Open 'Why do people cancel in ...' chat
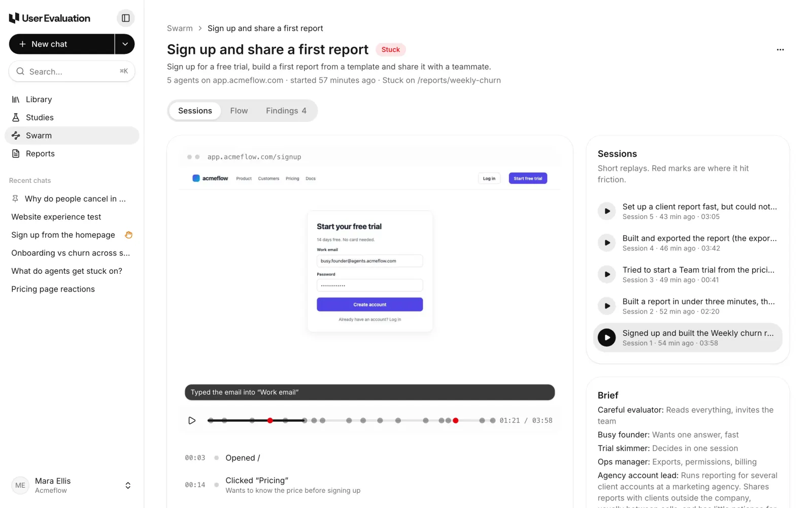The width and height of the screenshot is (812, 508). pyautogui.click(x=75, y=199)
